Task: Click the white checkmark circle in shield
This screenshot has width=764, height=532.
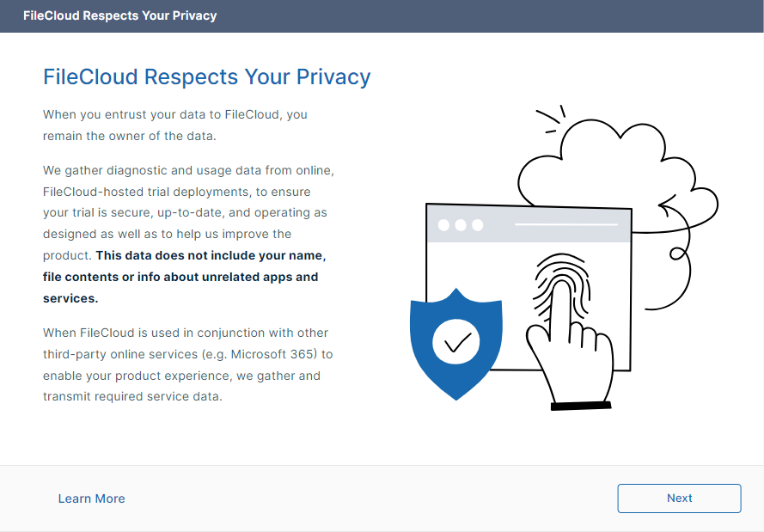Action: coord(456,344)
